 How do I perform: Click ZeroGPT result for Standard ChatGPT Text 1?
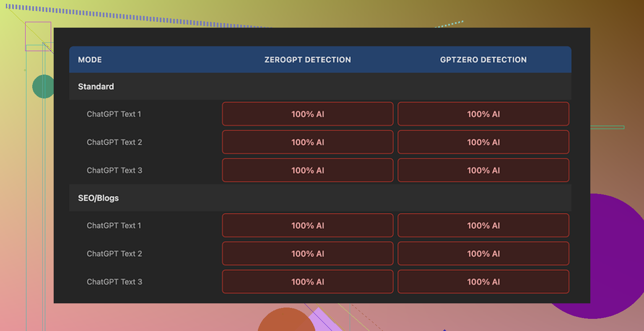(307, 114)
